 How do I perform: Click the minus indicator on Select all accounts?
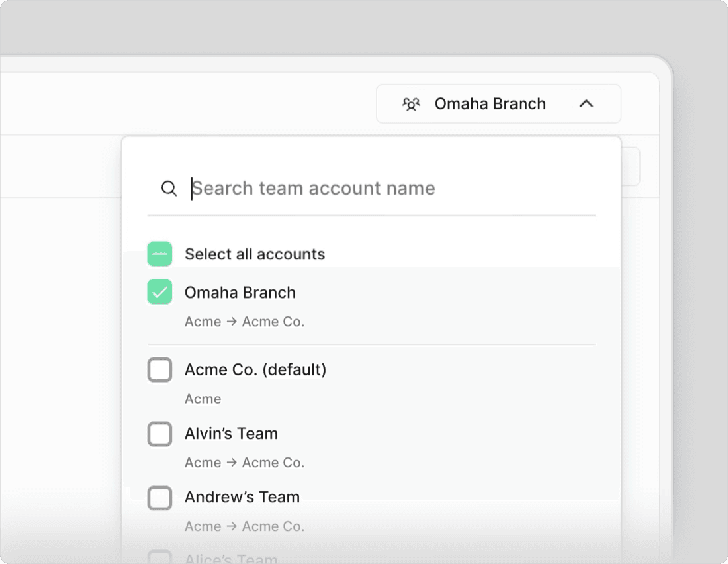[x=159, y=254]
